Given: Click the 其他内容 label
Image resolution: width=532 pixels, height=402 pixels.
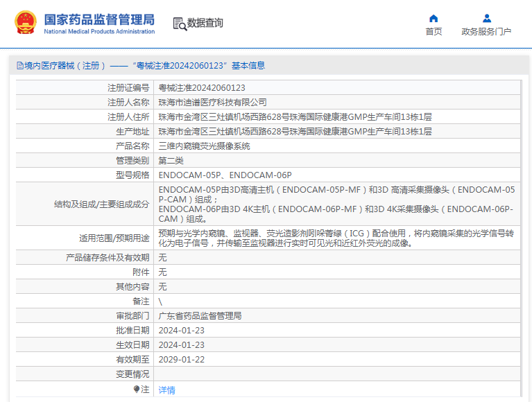Looking at the screenshot, I should tap(132, 287).
